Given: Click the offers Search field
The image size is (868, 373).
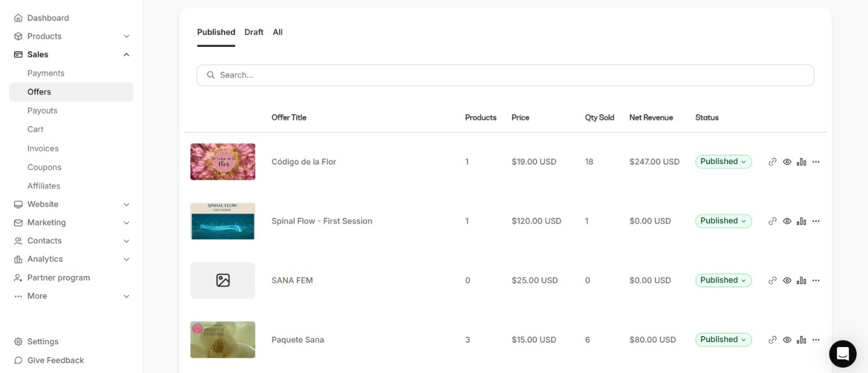Looking at the screenshot, I should click(x=505, y=75).
